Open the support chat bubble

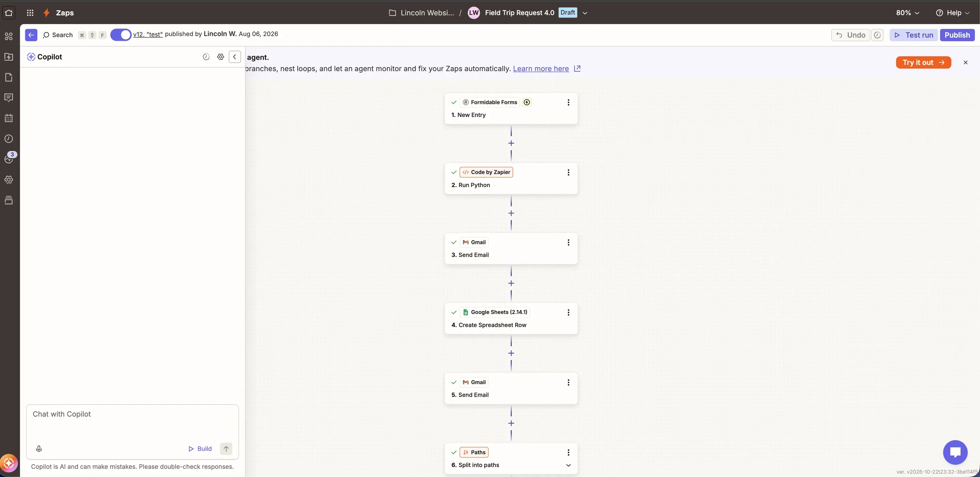[955, 452]
